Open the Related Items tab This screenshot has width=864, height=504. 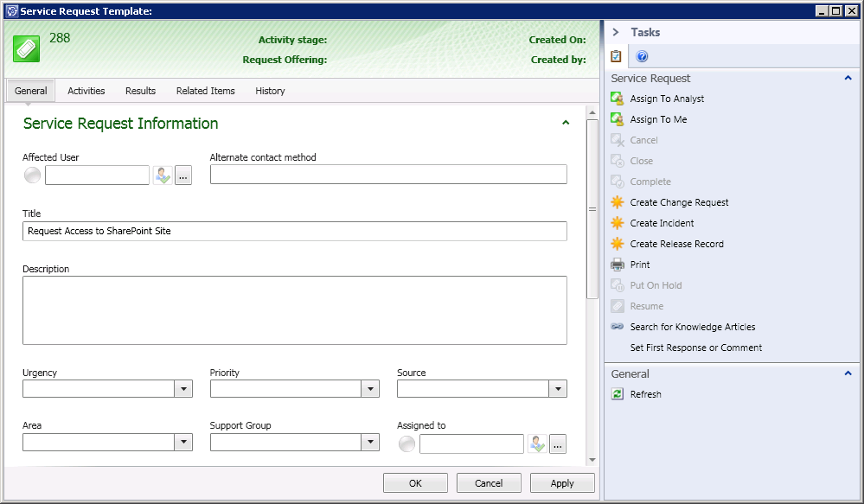coord(205,91)
